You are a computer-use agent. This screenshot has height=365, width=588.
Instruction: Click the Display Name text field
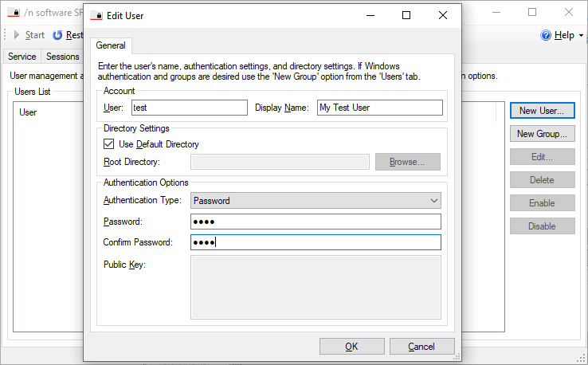[378, 108]
